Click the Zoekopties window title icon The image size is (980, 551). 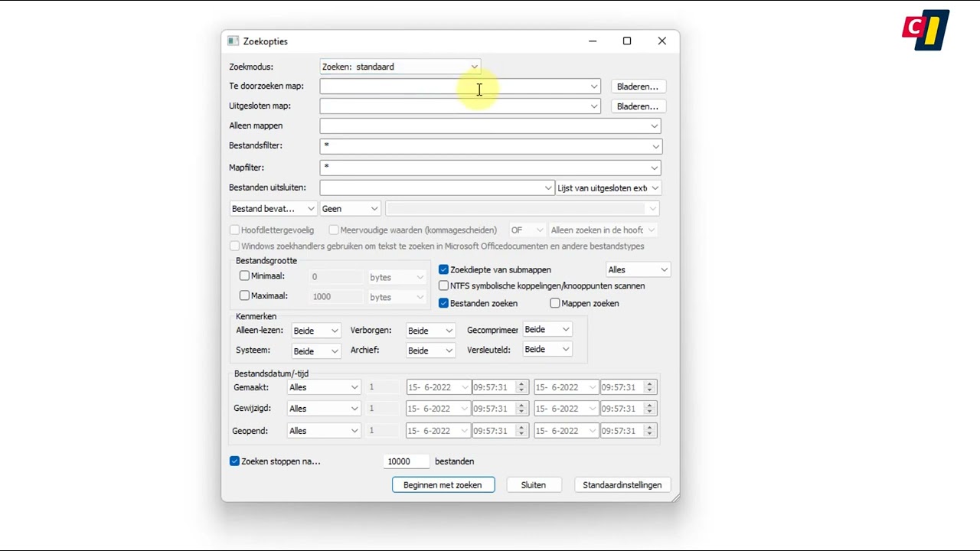tap(234, 41)
